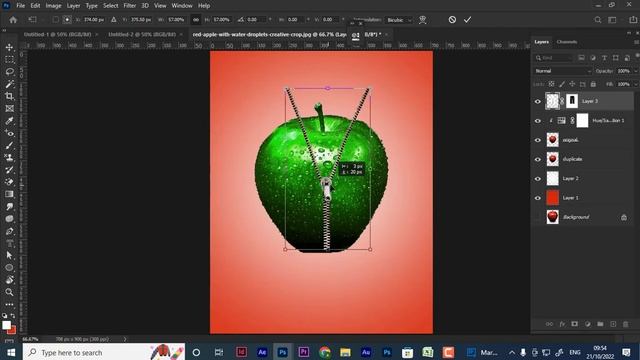The image size is (640, 360).
Task: Select the Gradient tool
Action: click(9, 194)
